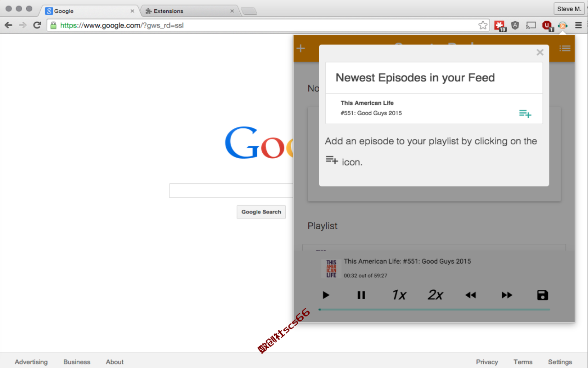Open the podcast extension icon in toolbar
The width and height of the screenshot is (588, 368).
[x=563, y=25]
